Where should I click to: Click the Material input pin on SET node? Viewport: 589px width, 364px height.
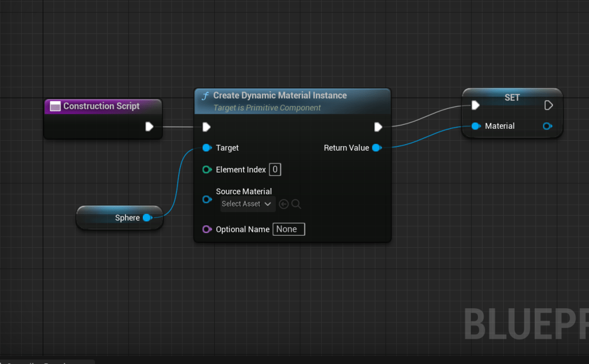(476, 126)
